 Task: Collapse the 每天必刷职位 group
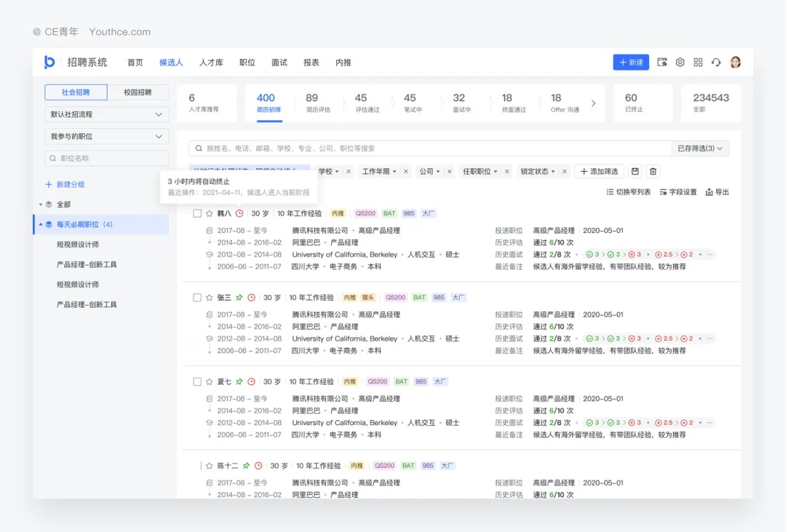pyautogui.click(x=41, y=225)
